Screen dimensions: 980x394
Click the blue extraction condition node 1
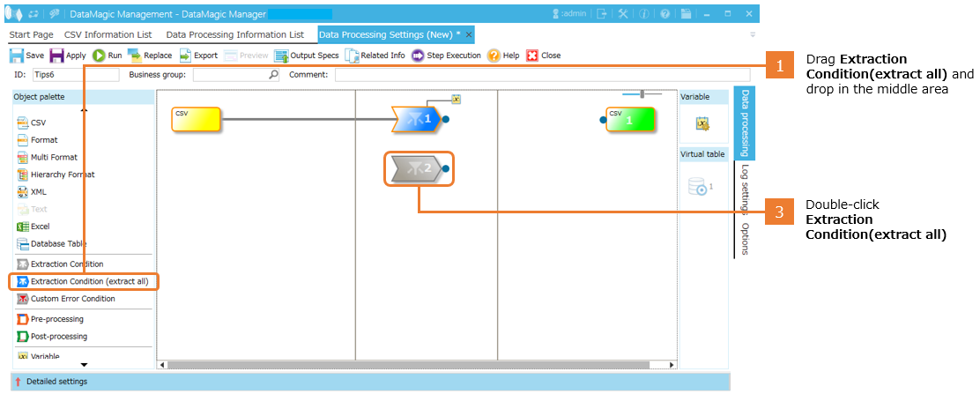click(x=416, y=118)
